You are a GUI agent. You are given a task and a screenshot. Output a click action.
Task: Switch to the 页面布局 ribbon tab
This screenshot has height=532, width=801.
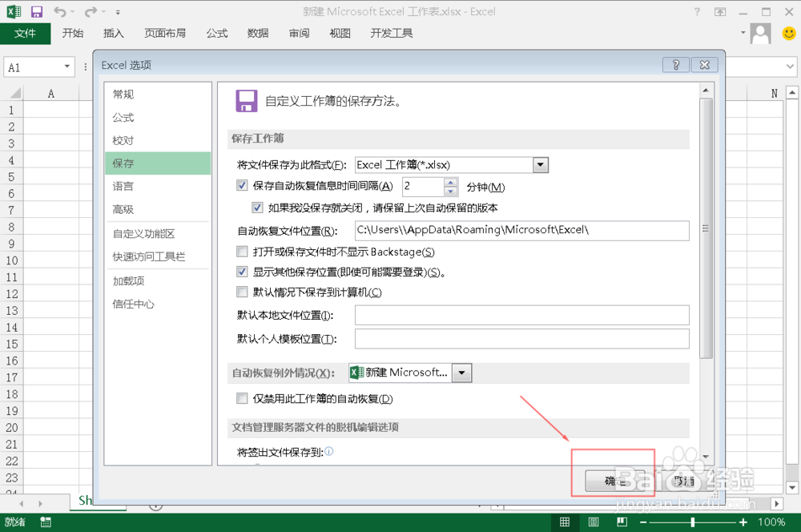165,33
